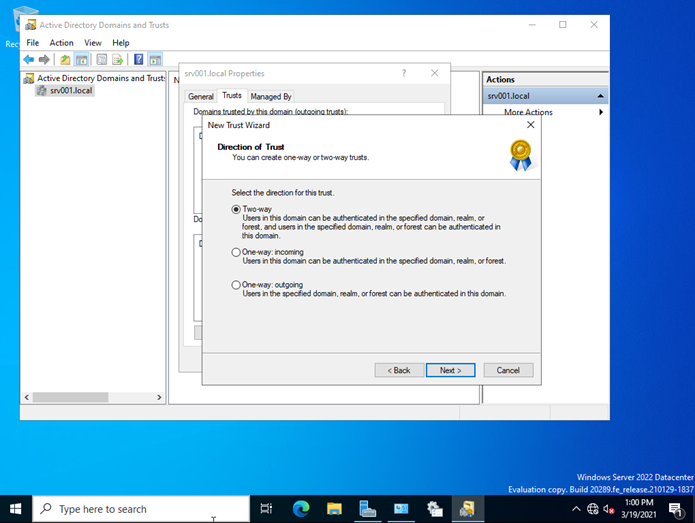Click the Back arrow toolbar icon
Image resolution: width=695 pixels, height=523 pixels.
pyautogui.click(x=29, y=60)
